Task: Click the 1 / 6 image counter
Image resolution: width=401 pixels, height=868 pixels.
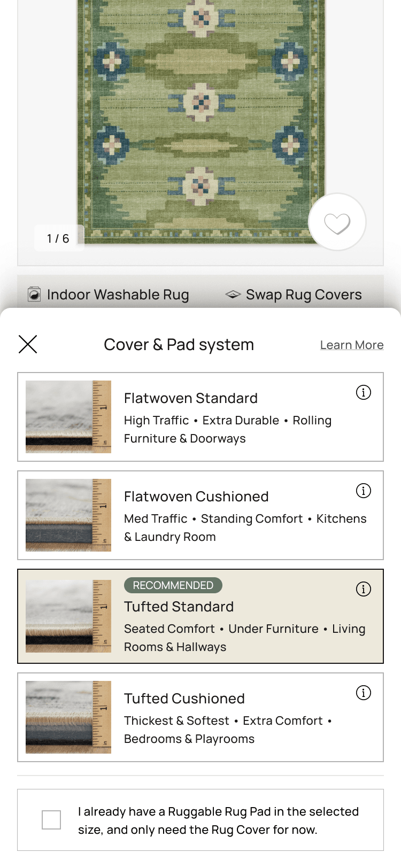Action: [58, 238]
